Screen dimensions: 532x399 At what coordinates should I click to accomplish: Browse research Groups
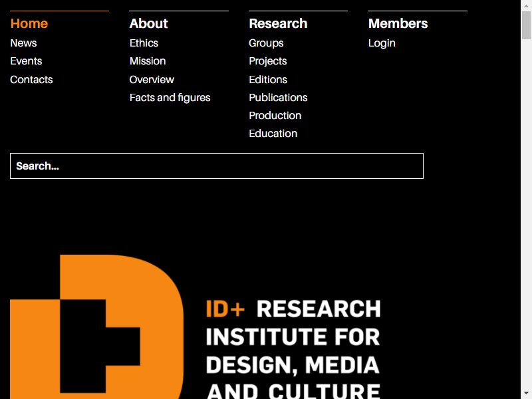pos(267,43)
